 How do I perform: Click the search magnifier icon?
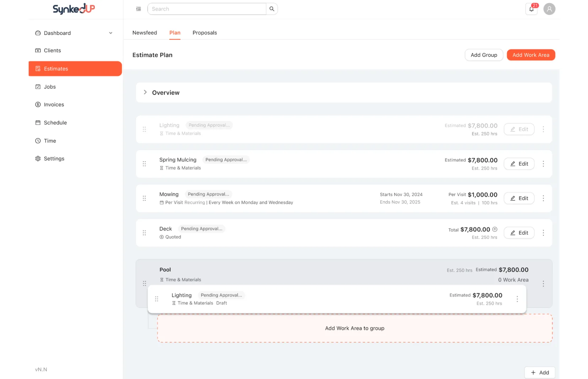tap(272, 9)
